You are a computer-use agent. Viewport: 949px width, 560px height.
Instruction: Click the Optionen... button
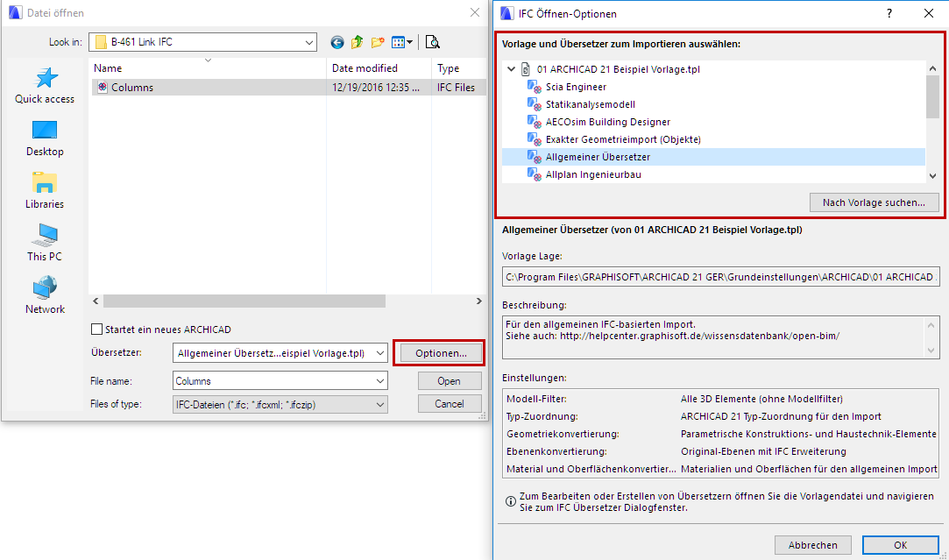(441, 353)
